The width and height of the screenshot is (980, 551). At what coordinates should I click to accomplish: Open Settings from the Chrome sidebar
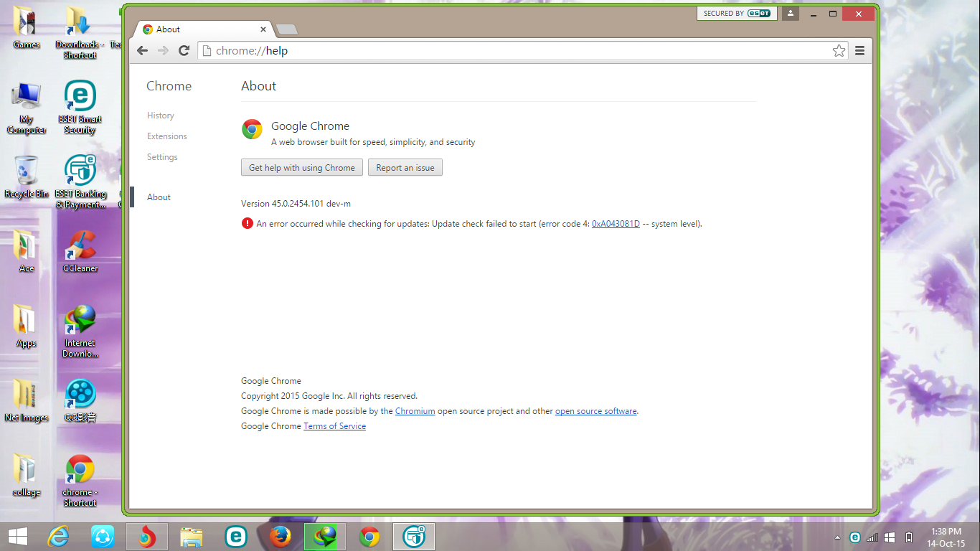[162, 157]
